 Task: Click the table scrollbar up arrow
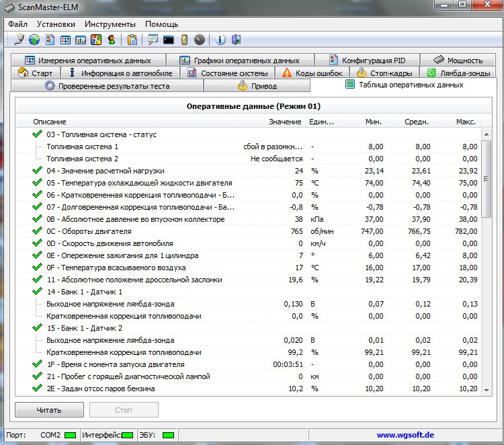point(487,134)
